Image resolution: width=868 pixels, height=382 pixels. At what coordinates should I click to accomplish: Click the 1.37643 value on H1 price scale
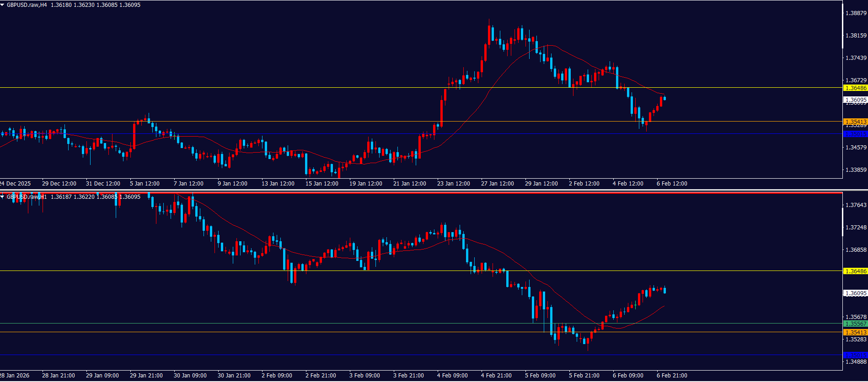tap(856, 205)
